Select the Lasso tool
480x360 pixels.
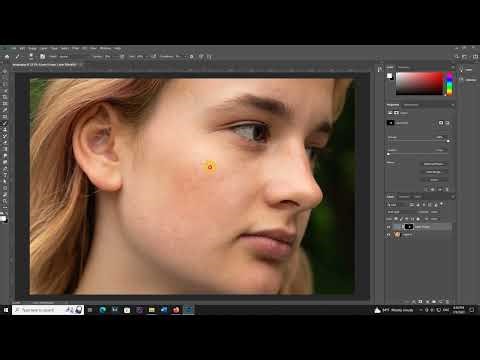pyautogui.click(x=5, y=84)
